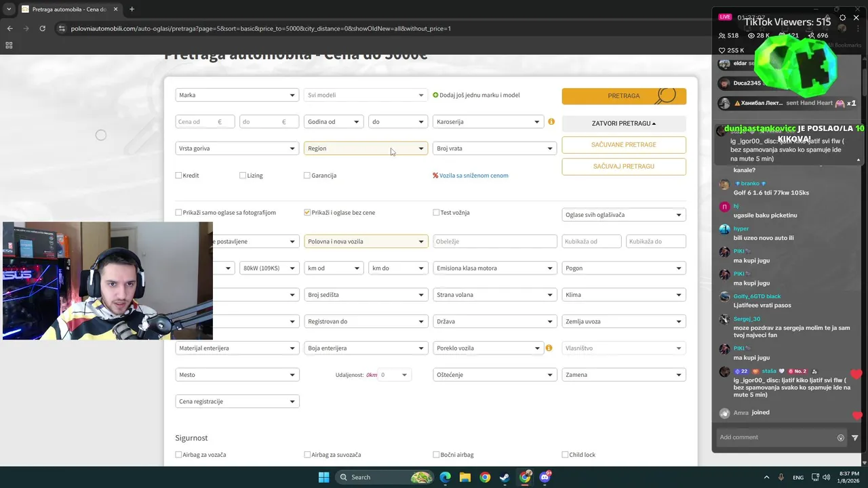Click the site info icon in address bar

click(62, 28)
